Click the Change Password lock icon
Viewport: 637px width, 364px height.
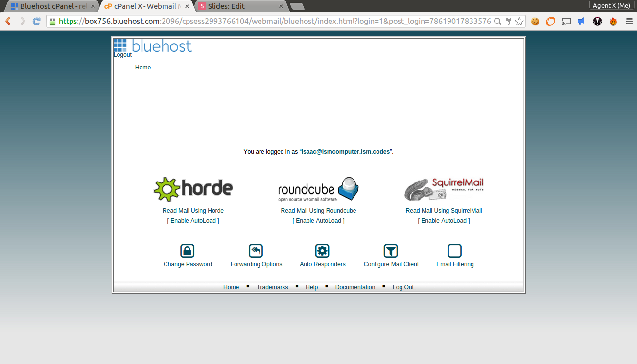point(188,251)
